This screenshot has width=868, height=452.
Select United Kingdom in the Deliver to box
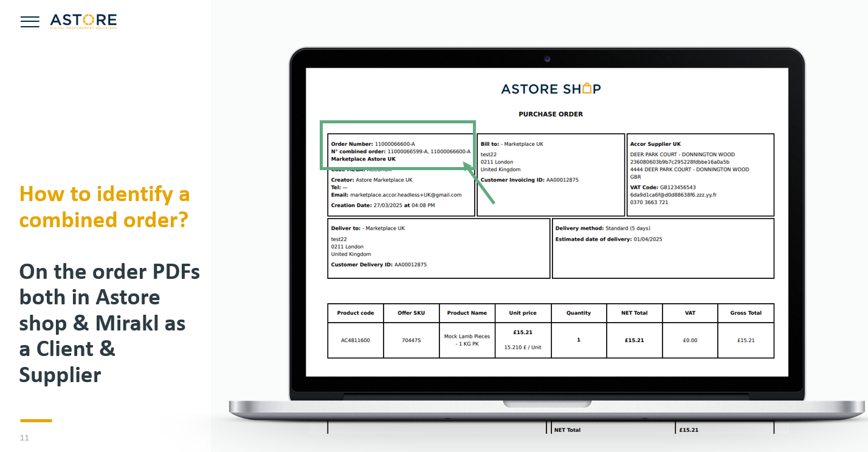pyautogui.click(x=351, y=254)
